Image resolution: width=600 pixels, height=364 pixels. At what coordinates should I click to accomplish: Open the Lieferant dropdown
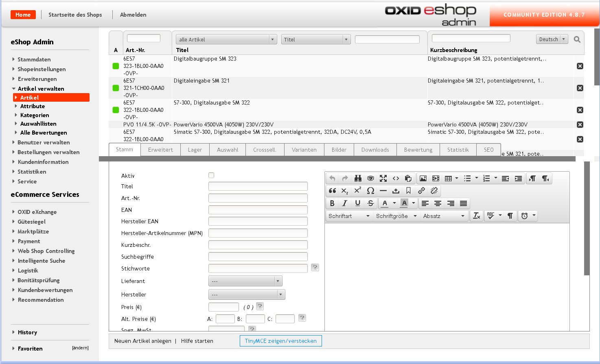click(245, 281)
